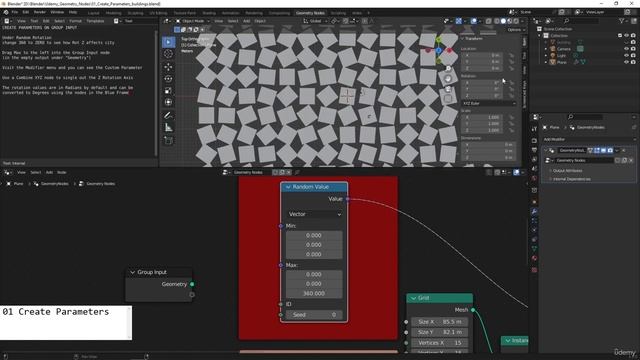Viewport: 640px width, 360px height.
Task: Open the node editor Add menu
Action: [x=49, y=173]
